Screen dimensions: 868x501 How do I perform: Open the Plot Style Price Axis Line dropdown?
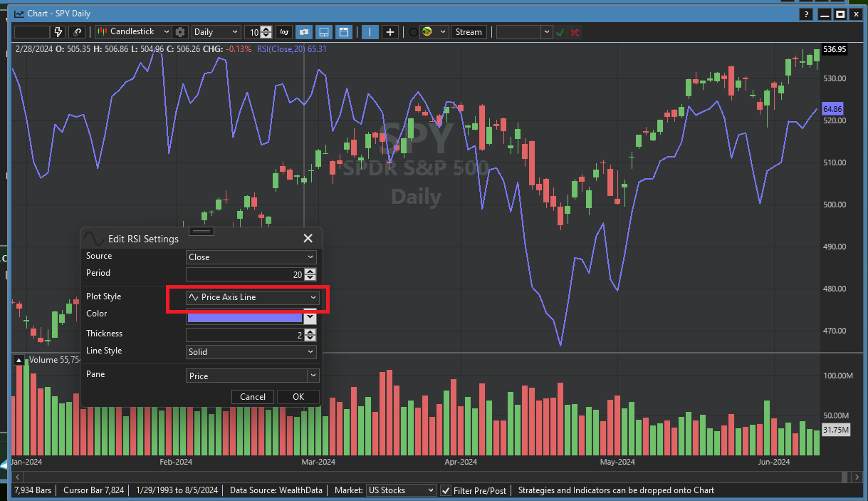(x=251, y=297)
